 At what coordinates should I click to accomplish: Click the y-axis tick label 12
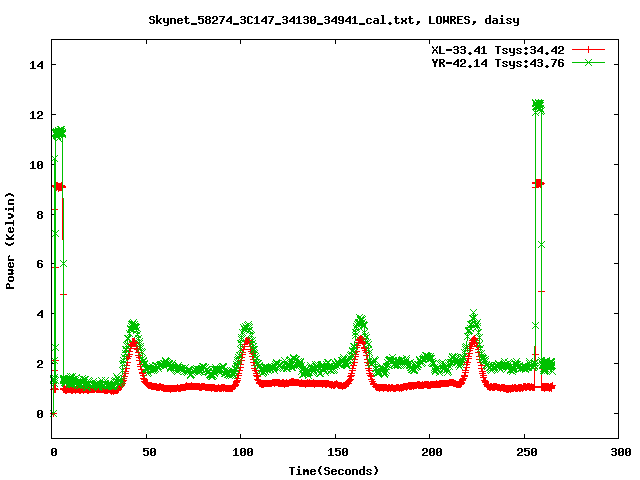coord(36,115)
